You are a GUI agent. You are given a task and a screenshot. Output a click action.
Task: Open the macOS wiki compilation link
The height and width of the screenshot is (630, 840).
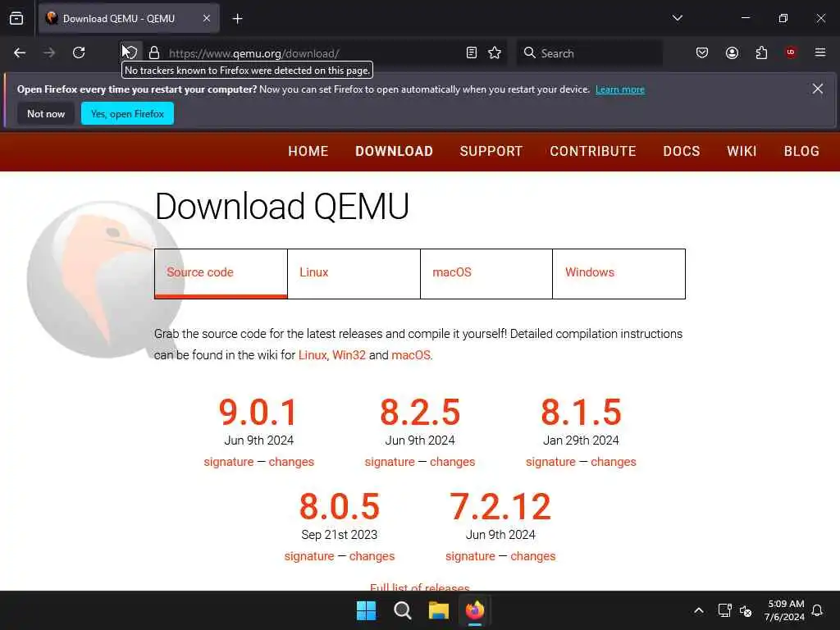(411, 355)
